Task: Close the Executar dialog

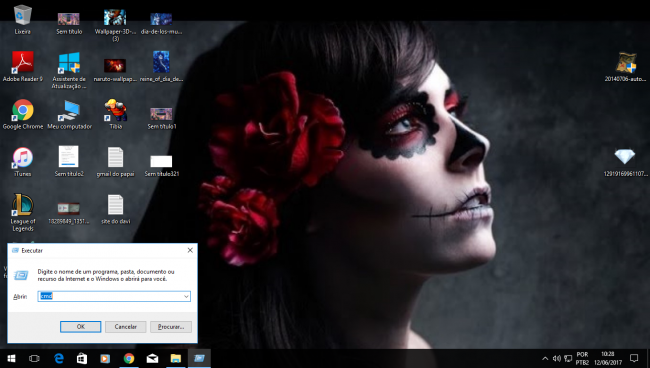Action: click(190, 250)
